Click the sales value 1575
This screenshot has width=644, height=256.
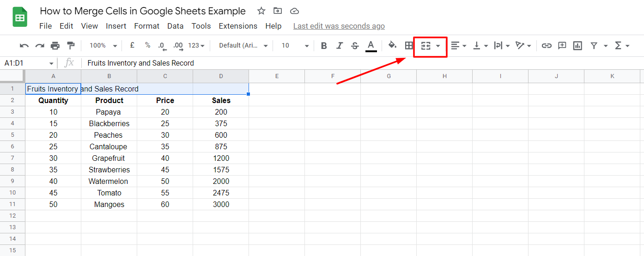pos(221,170)
